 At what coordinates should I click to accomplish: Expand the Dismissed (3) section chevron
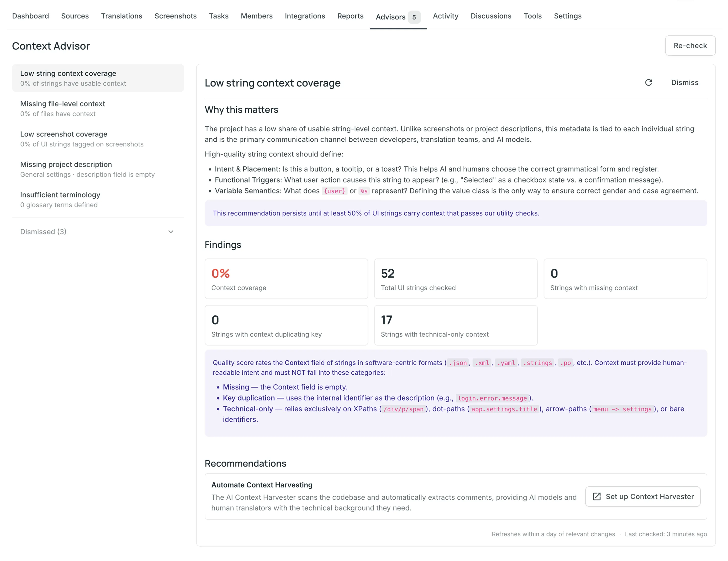[x=171, y=232]
